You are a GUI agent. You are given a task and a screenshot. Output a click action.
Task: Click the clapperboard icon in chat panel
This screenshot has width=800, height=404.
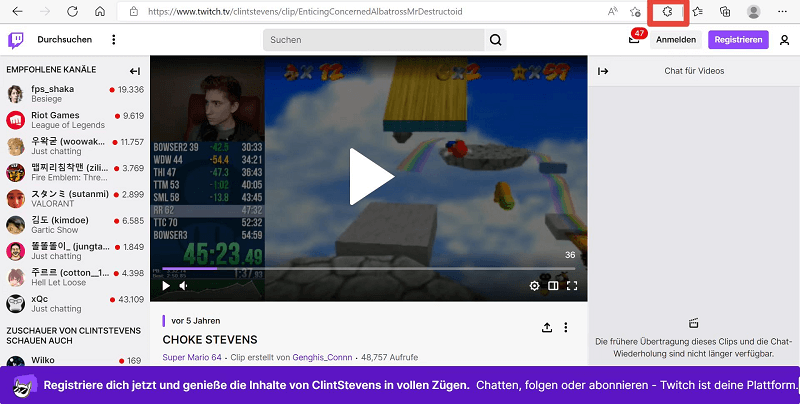click(x=693, y=323)
